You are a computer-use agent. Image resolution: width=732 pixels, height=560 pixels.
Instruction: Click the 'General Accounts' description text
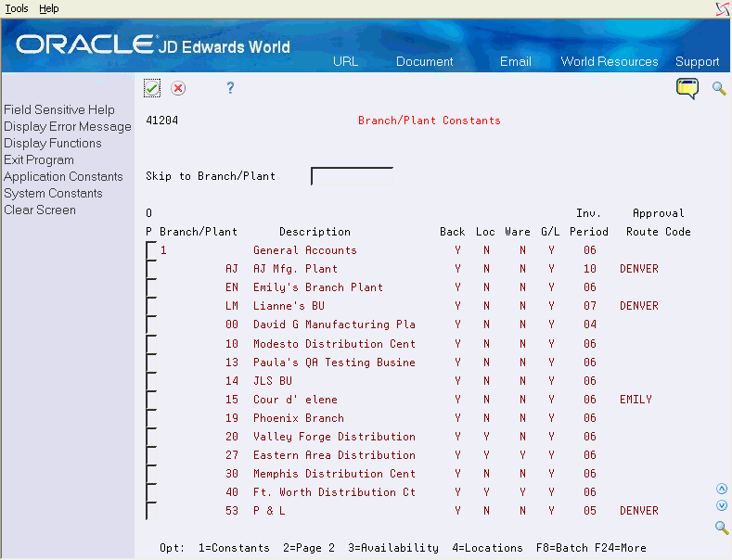pyautogui.click(x=305, y=250)
